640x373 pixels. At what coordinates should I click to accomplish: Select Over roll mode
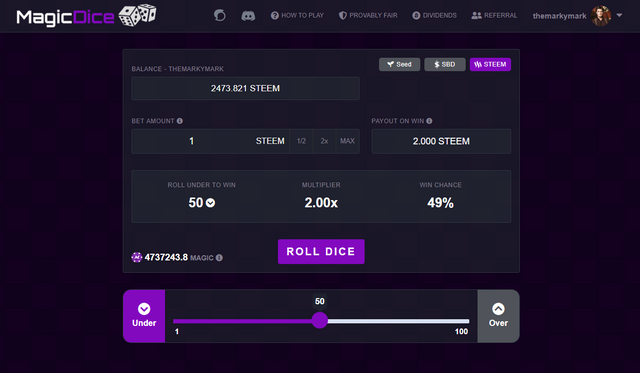point(498,316)
